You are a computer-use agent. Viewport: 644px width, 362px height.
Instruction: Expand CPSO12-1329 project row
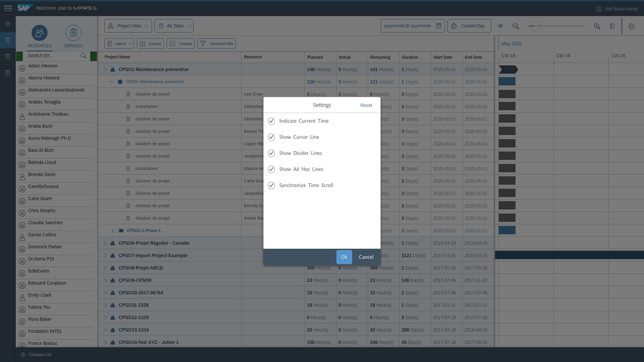(105, 317)
